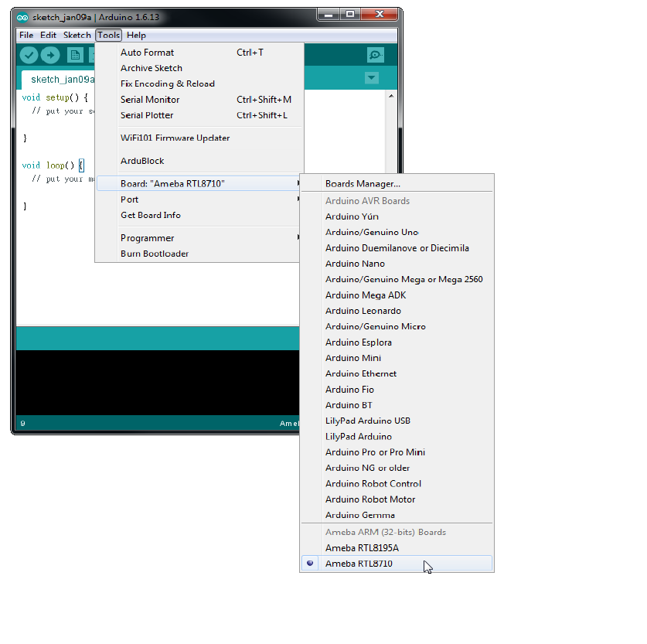Click Burn Bootloader
This screenshot has height=644, width=647.
click(x=199, y=254)
